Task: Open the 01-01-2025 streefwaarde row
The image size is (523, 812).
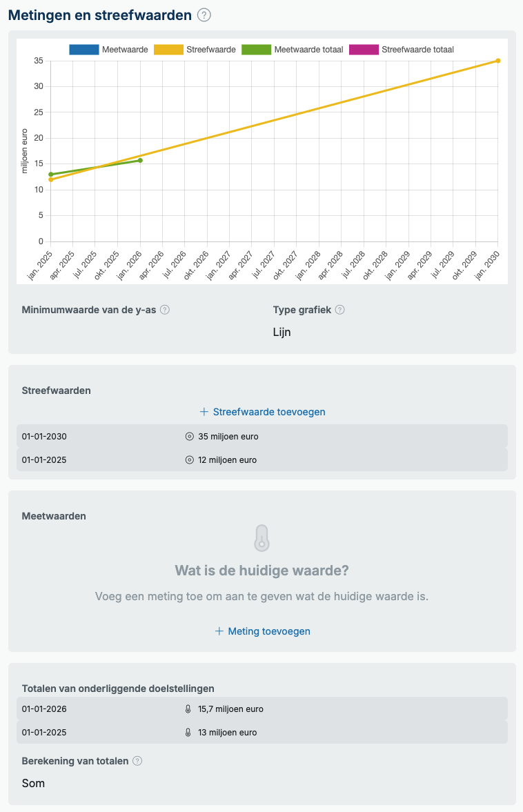Action: (262, 460)
